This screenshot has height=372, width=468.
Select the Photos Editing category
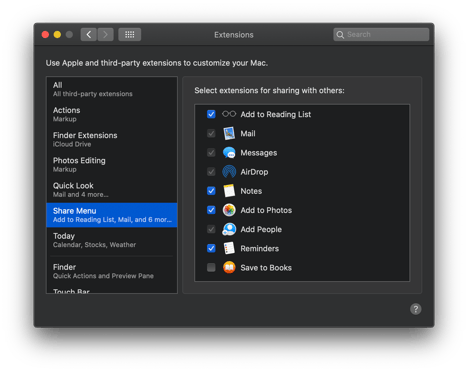(112, 165)
